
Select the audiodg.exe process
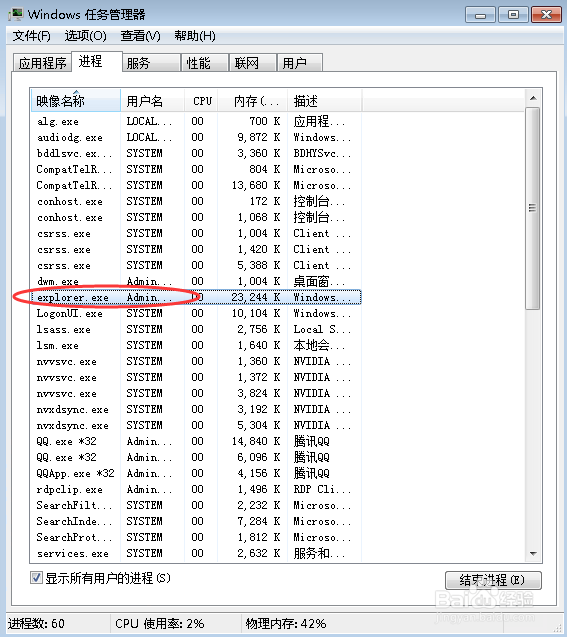(196, 137)
